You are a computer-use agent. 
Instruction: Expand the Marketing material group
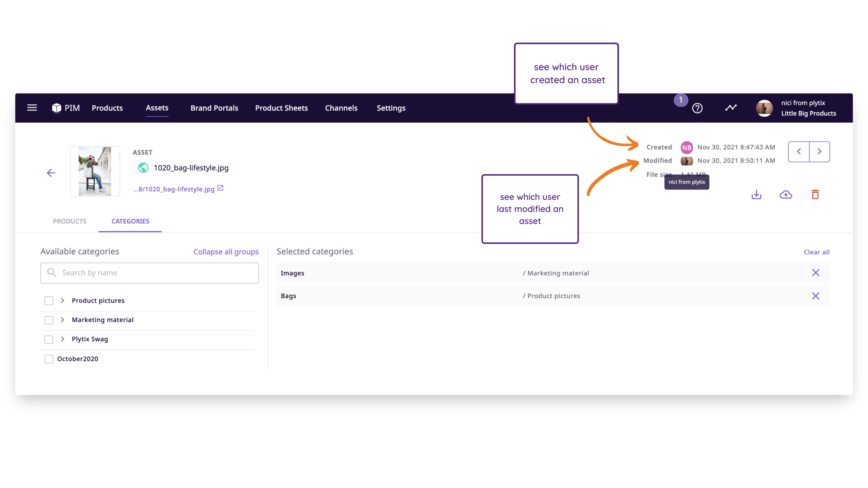[62, 320]
